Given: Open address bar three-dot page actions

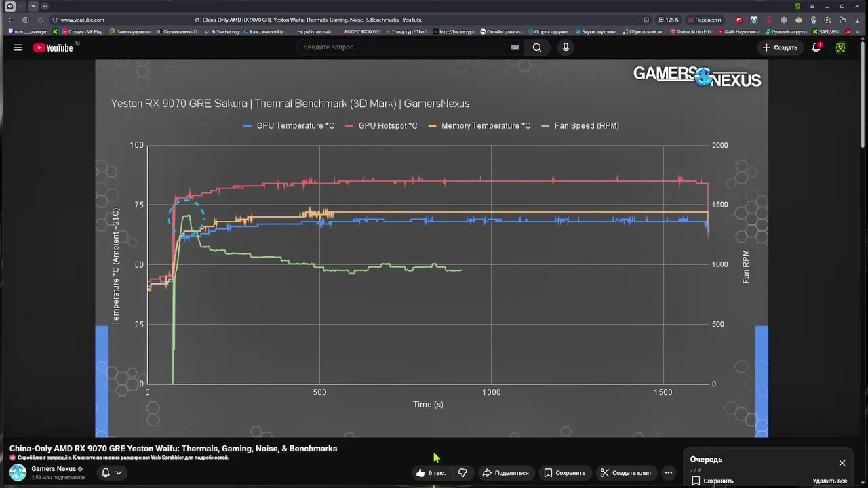Looking at the screenshot, I should click(x=637, y=20).
